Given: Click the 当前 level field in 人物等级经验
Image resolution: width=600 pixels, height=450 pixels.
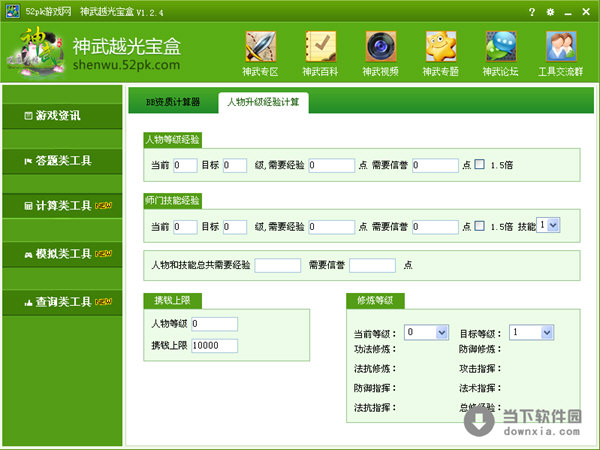Looking at the screenshot, I should click(185, 165).
